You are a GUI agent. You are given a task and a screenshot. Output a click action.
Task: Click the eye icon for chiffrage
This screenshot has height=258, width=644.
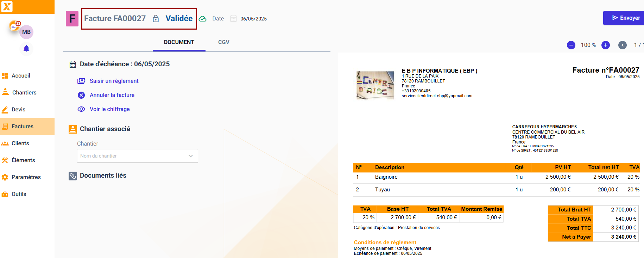click(81, 109)
